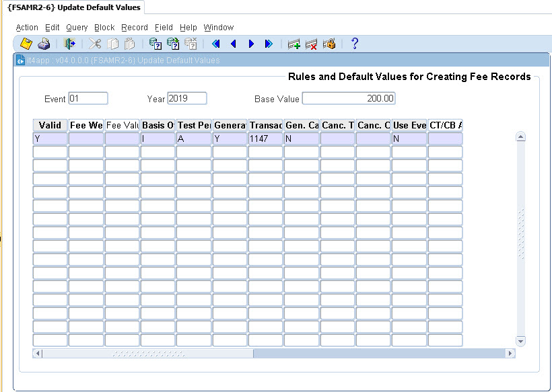This screenshot has width=552, height=392.
Task: Go to the first record arrow
Action: 216,44
